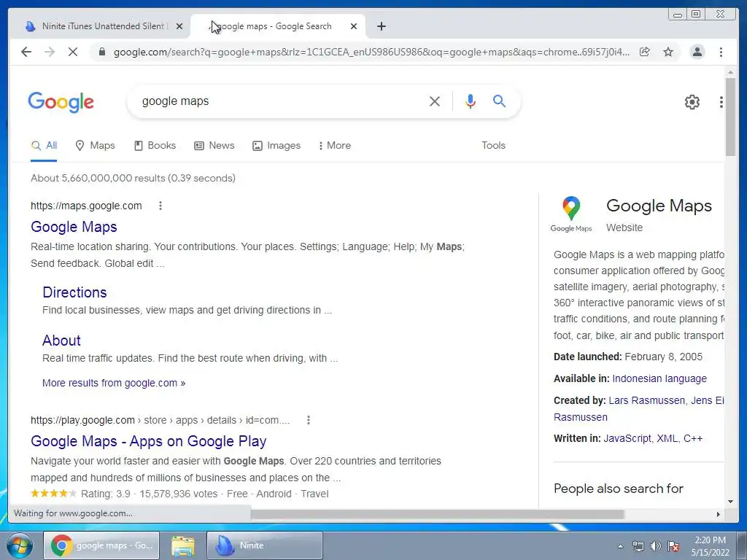Click Indonesian language link
747x560 pixels.
[659, 378]
